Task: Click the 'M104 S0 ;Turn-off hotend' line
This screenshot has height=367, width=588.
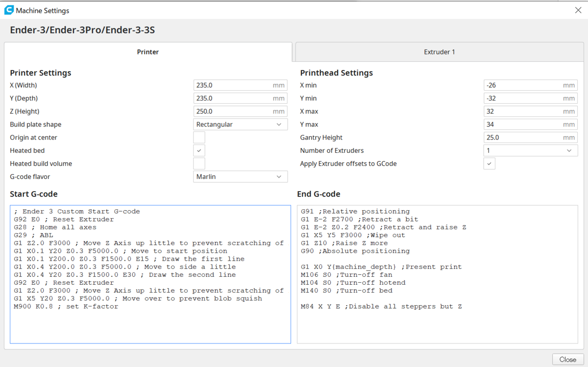Action: pos(353,283)
